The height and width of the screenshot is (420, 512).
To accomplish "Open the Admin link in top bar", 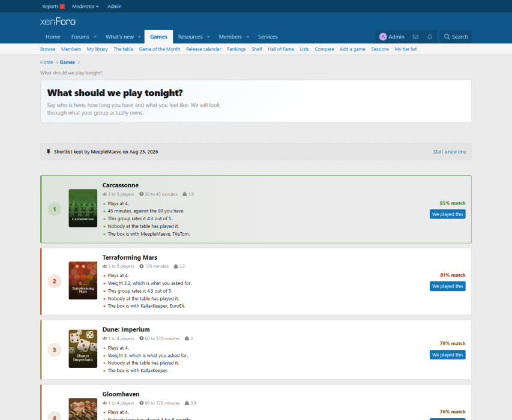I will tap(114, 6).
